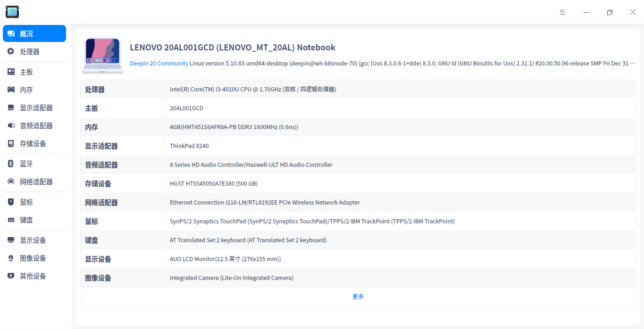Click the 主板 row header in table
644x329 pixels.
92,108
